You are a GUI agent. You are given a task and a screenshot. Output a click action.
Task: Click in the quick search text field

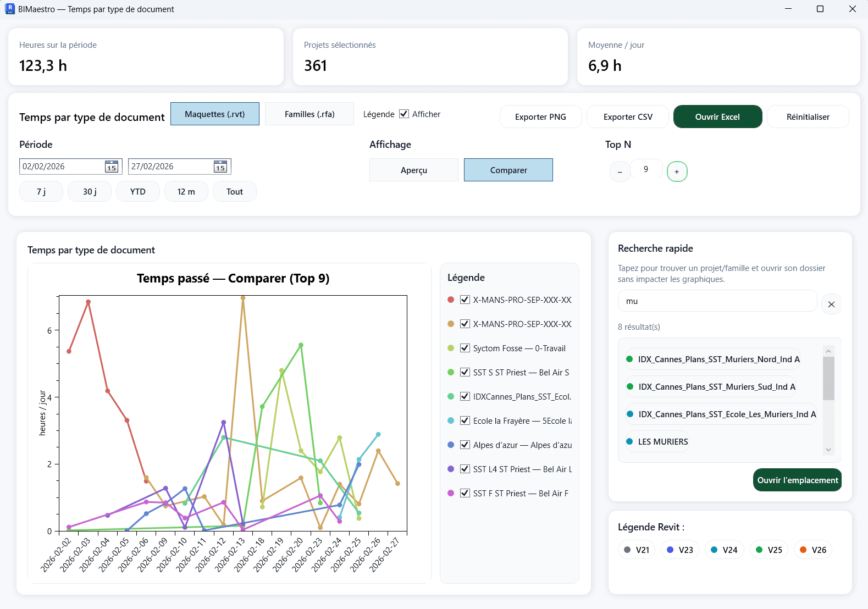[717, 301]
